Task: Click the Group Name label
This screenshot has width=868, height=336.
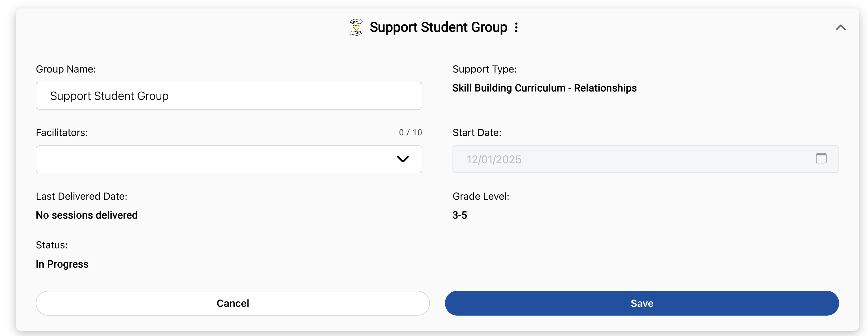Action: click(66, 69)
